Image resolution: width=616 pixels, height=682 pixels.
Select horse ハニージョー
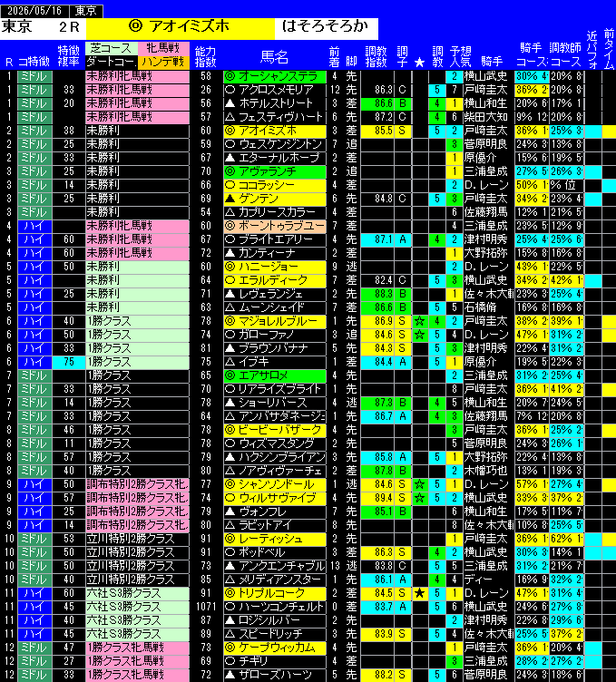(275, 267)
